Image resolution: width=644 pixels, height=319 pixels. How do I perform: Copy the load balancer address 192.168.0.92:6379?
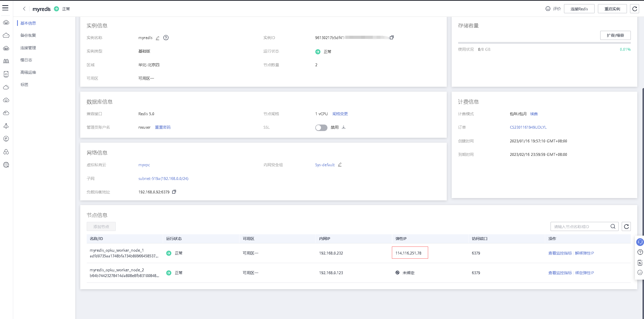(x=174, y=192)
